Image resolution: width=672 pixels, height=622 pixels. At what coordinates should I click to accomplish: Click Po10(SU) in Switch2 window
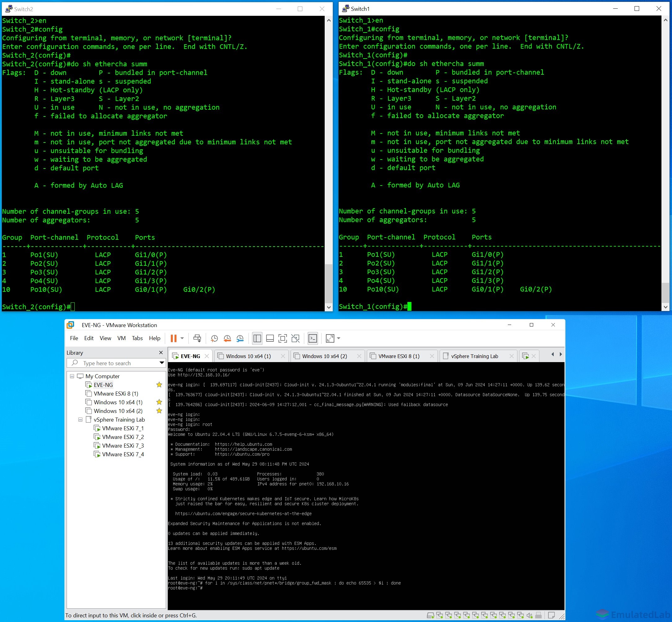click(x=46, y=289)
